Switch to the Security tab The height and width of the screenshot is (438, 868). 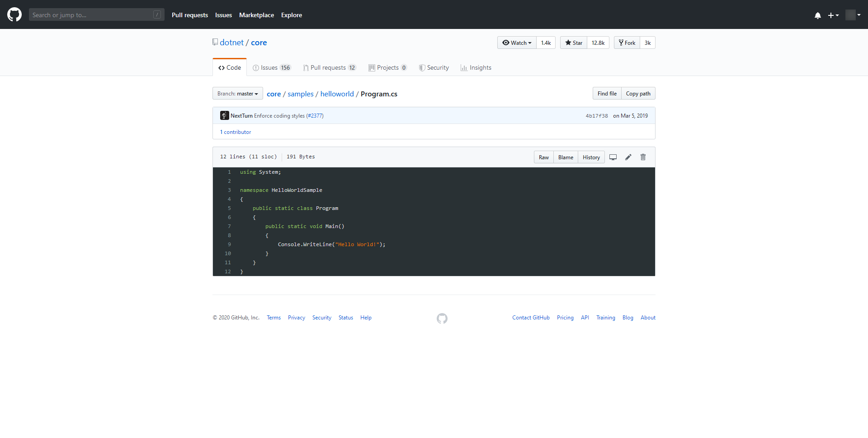[x=434, y=67]
